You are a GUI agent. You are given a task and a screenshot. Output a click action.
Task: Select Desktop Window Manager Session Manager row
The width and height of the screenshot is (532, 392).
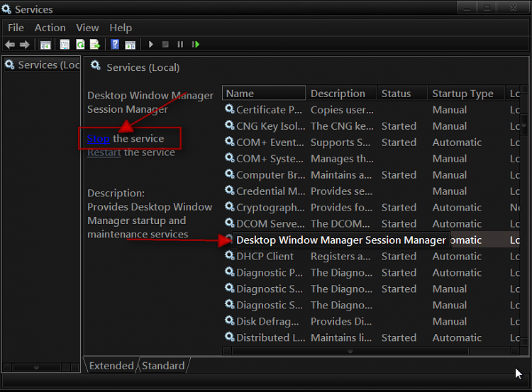tap(371, 240)
